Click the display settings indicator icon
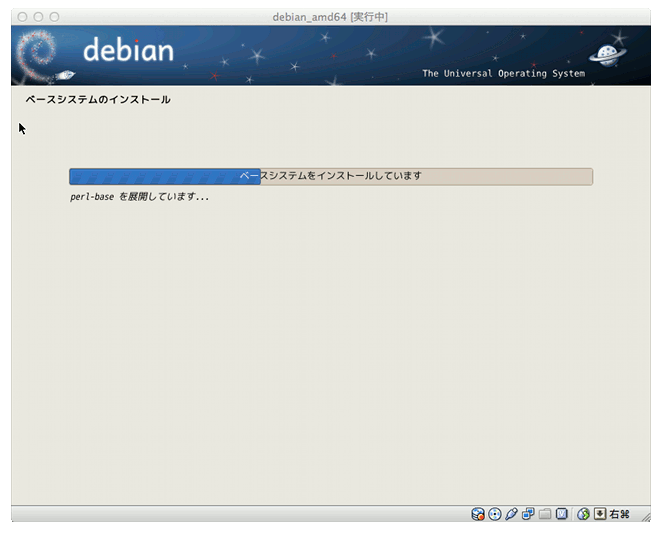 point(562,514)
